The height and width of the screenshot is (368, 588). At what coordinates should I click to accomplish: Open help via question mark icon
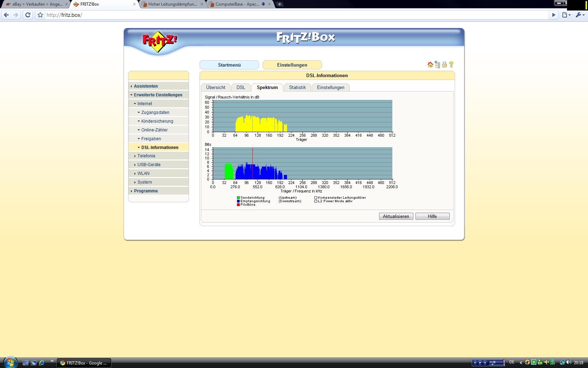tap(451, 64)
